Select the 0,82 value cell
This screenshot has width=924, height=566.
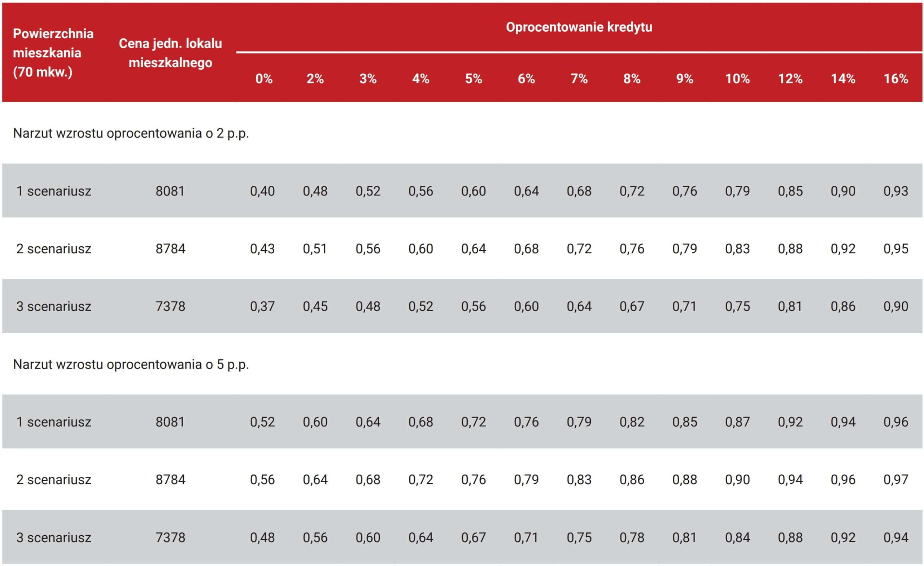pos(632,422)
